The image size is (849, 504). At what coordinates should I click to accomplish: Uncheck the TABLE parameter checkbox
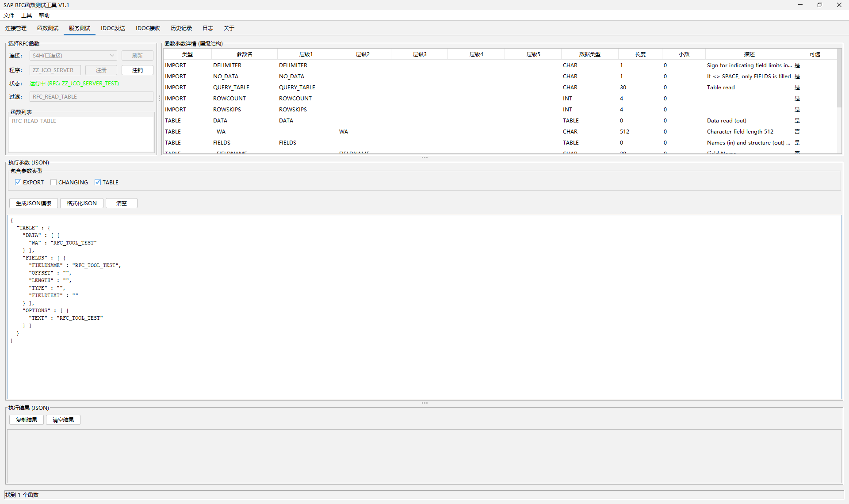point(98,182)
